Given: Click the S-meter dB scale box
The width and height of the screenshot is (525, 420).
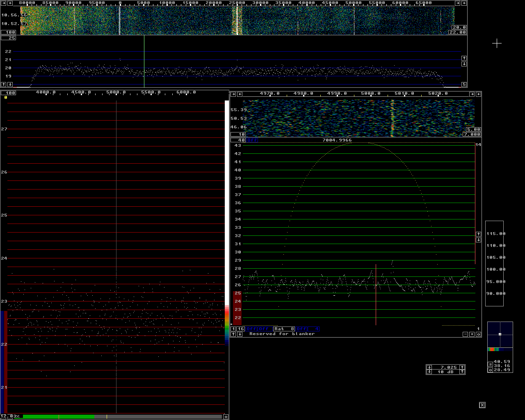Looking at the screenshot, I should [x=494, y=263].
